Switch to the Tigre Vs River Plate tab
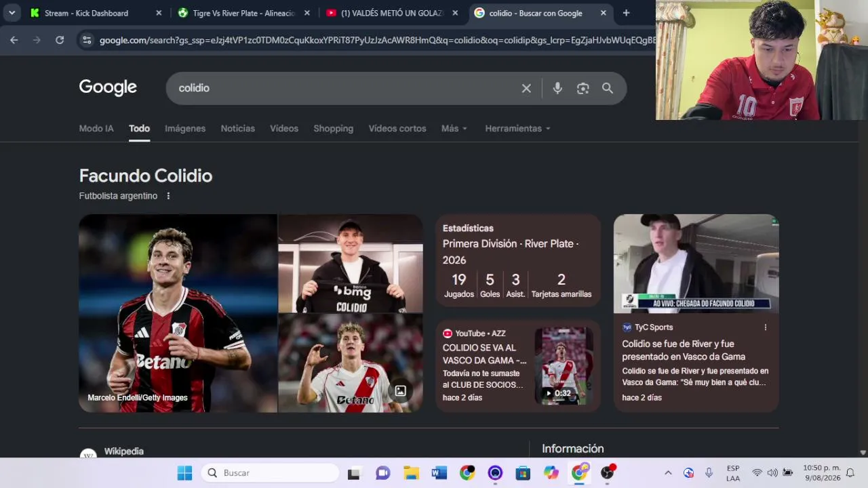This screenshot has width=868, height=488. (x=244, y=13)
